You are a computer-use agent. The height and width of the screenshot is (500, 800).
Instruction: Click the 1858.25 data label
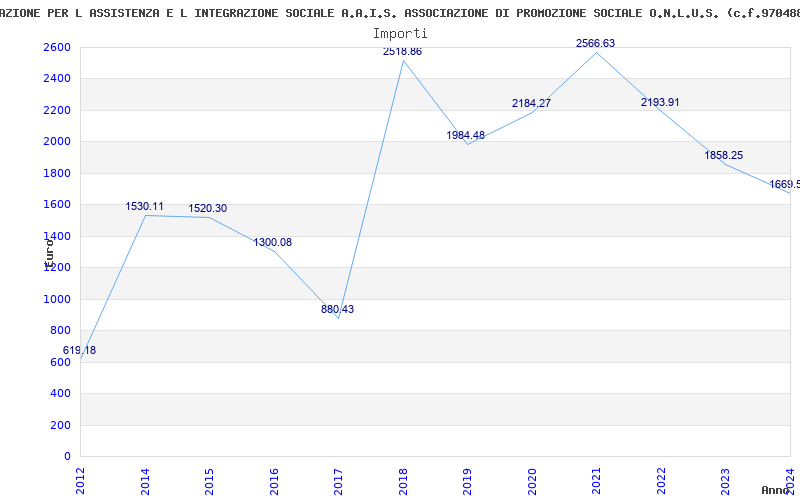point(723,155)
